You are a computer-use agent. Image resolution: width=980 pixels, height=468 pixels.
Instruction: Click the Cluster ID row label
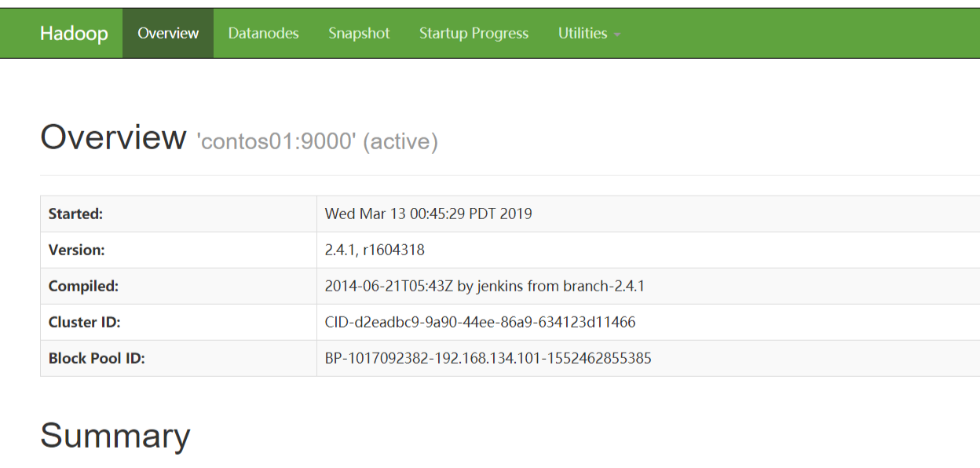tap(84, 322)
